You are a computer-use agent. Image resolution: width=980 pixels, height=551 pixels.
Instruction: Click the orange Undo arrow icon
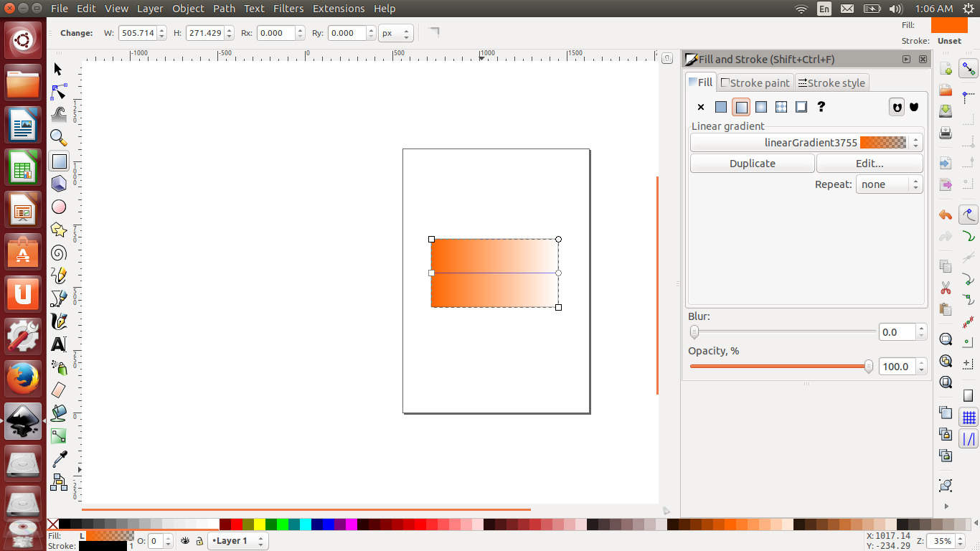tap(946, 215)
